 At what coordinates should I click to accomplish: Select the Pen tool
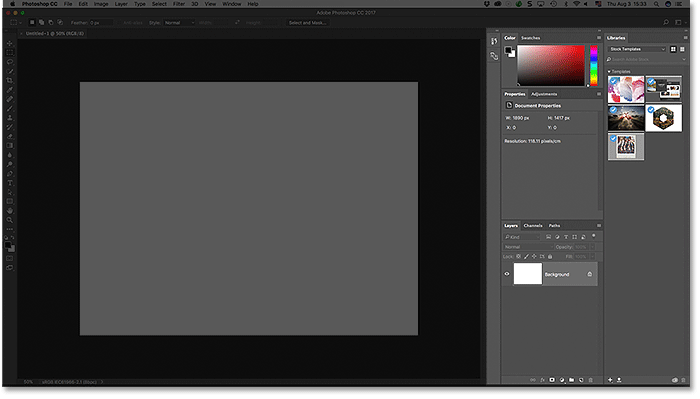(10, 174)
